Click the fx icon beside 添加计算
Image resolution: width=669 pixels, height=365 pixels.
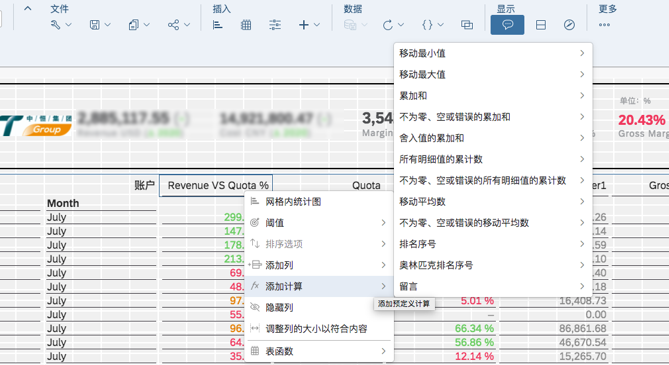coord(255,286)
